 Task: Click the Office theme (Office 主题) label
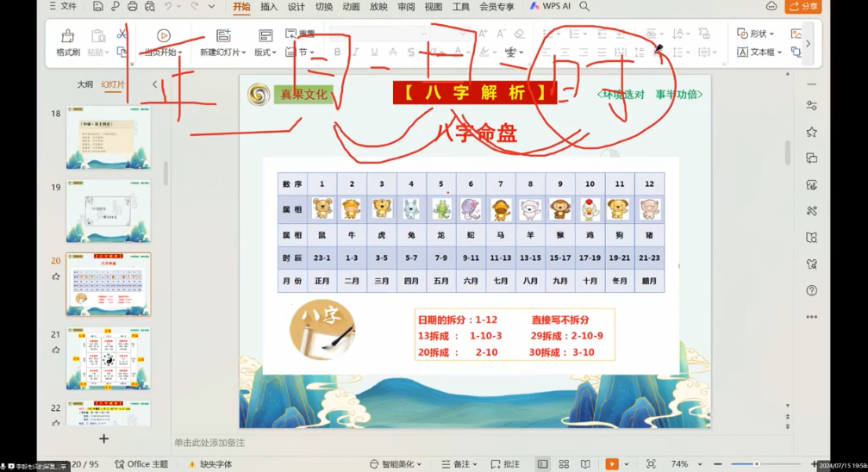tap(141, 464)
